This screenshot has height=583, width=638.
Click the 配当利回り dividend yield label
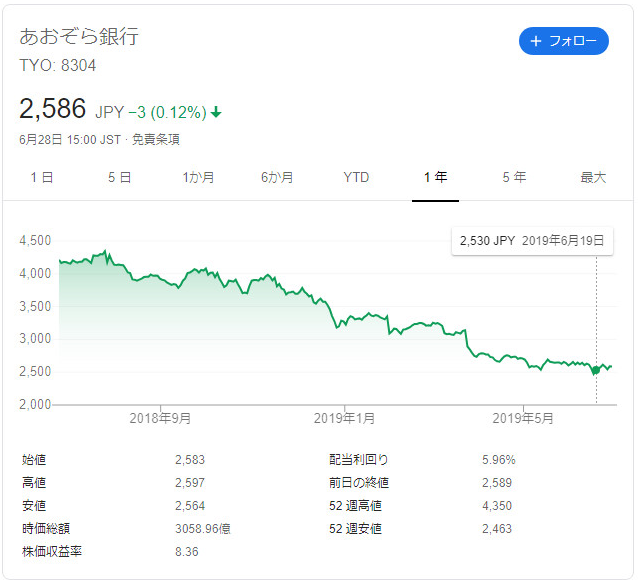tap(358, 460)
